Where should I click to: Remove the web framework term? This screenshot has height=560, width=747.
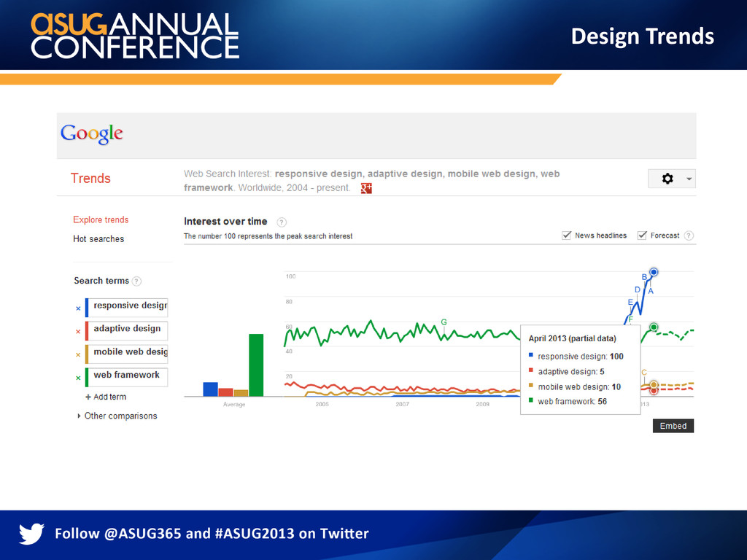78,378
